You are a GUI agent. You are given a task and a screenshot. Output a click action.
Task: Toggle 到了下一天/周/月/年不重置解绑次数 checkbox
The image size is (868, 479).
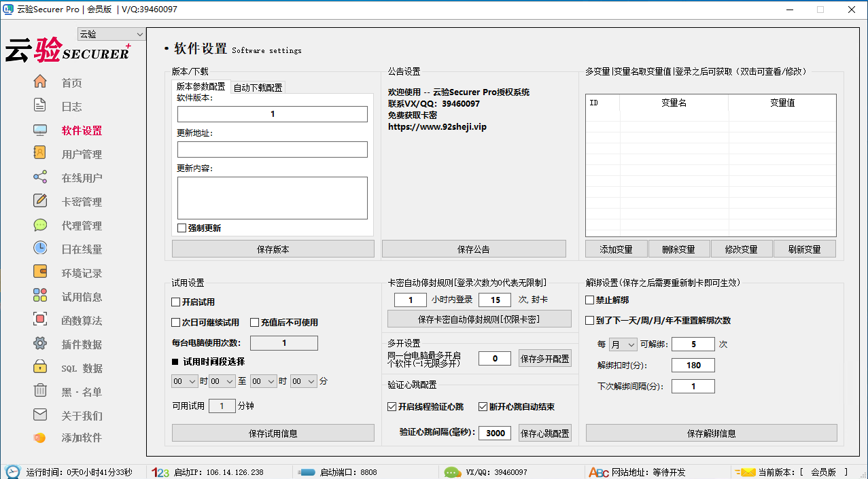[590, 321]
